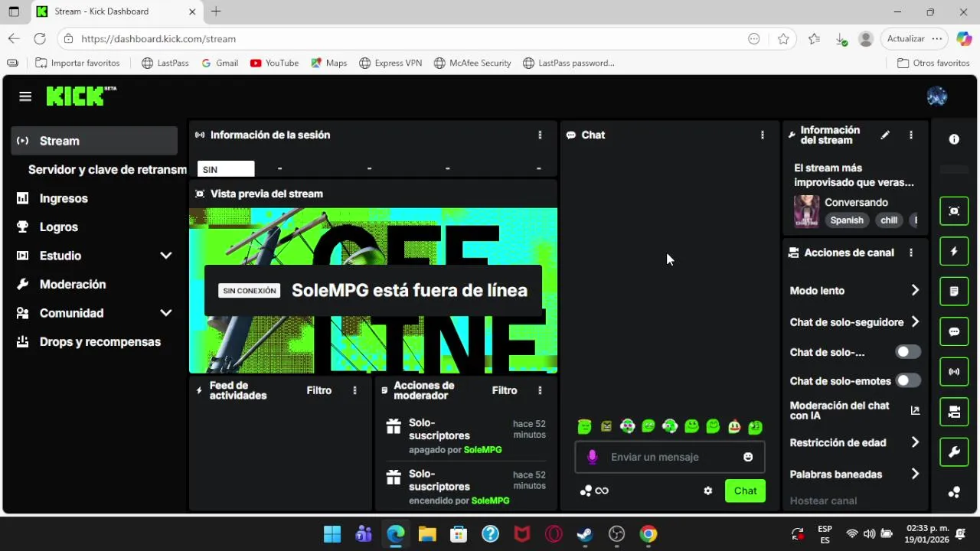Screen dimensions: 980x551
Task: Open Restricción de edad options arrow
Action: coord(915,442)
